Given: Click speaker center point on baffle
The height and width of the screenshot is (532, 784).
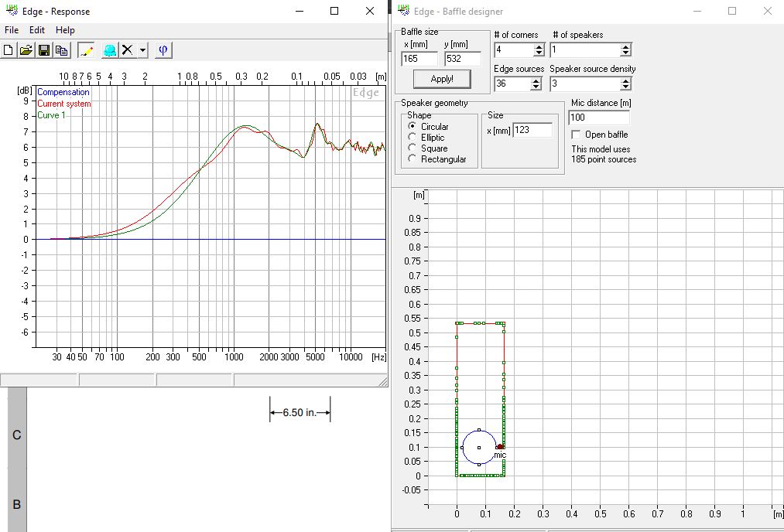Looking at the screenshot, I should [x=479, y=448].
